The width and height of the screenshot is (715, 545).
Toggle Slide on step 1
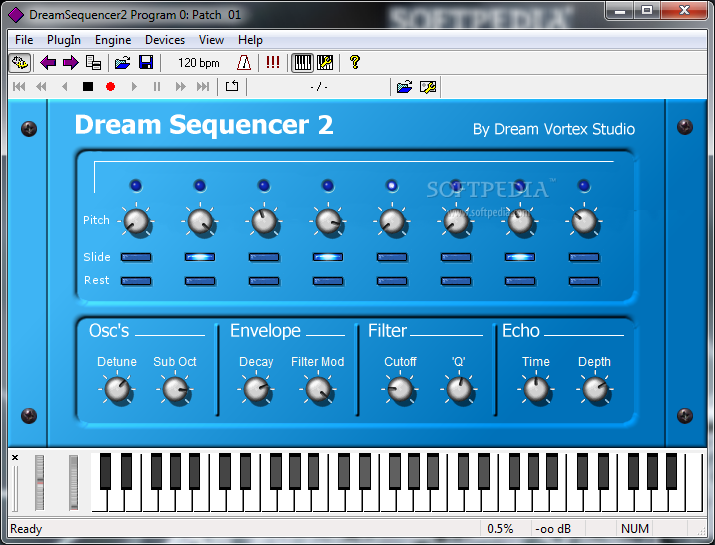tap(136, 257)
